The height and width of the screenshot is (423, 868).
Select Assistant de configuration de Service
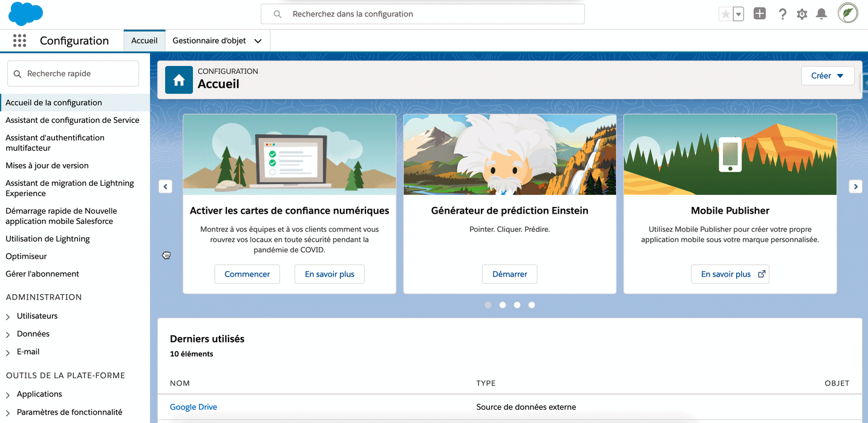(73, 120)
